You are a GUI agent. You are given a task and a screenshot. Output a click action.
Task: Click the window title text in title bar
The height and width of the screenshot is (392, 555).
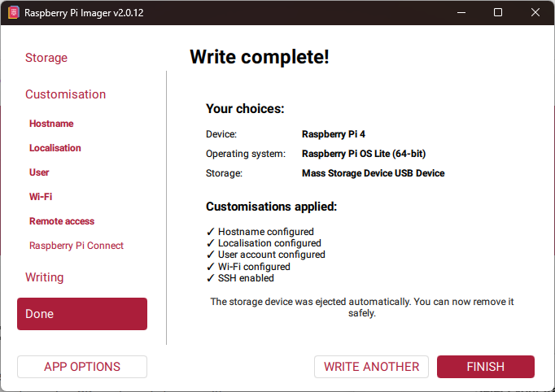84,13
